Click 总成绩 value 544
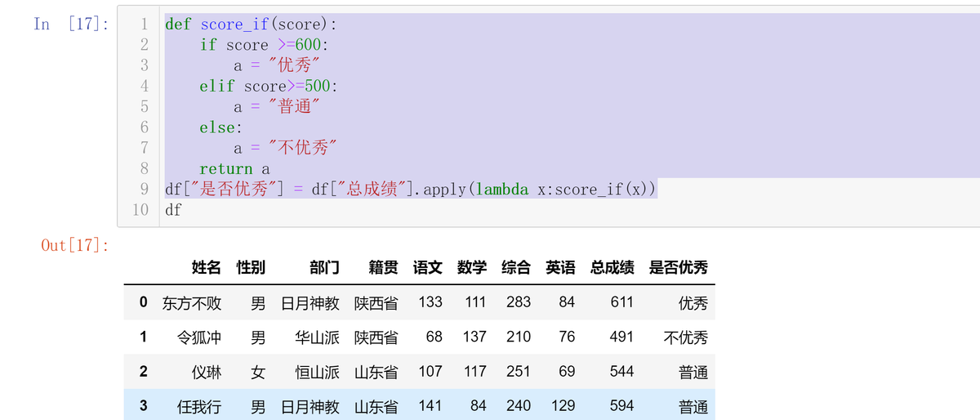Screen dimensions: 980x420 coord(621,371)
